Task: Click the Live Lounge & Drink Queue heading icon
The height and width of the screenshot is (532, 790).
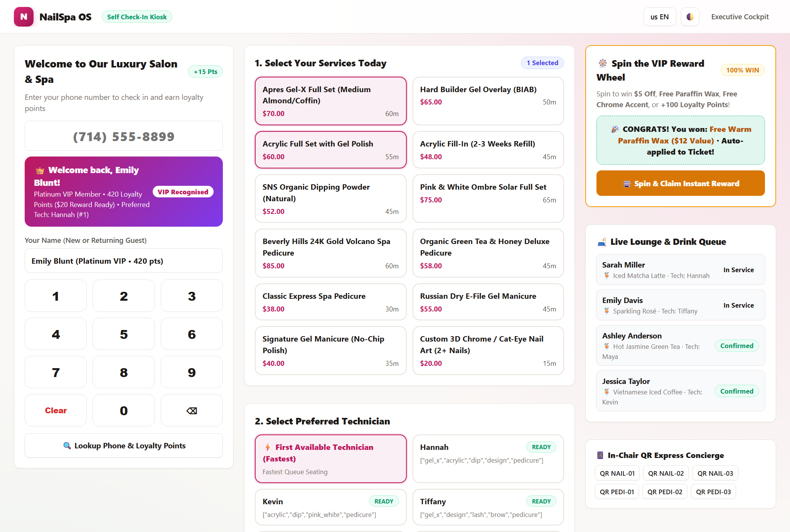Action: pos(602,242)
